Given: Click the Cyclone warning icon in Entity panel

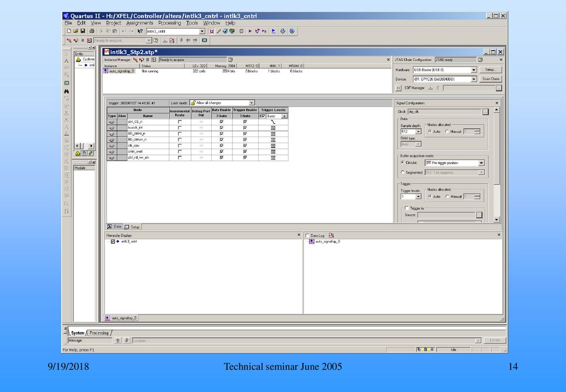Looking at the screenshot, I should click(78, 59).
